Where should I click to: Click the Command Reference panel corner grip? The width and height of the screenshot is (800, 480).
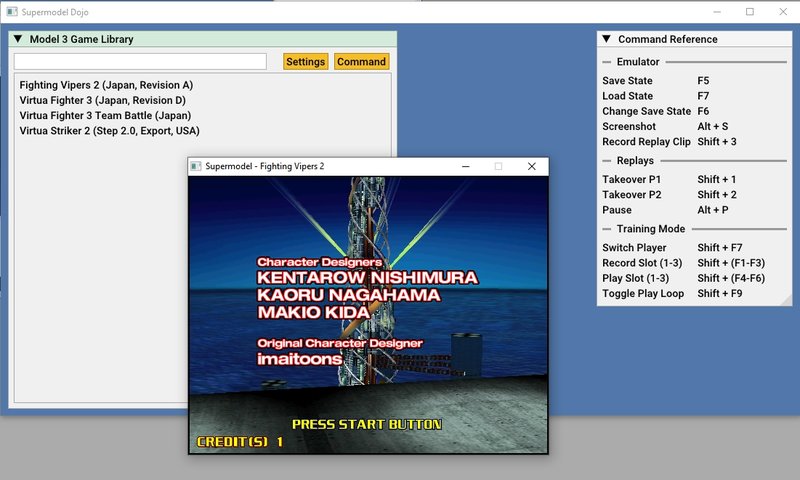786,300
